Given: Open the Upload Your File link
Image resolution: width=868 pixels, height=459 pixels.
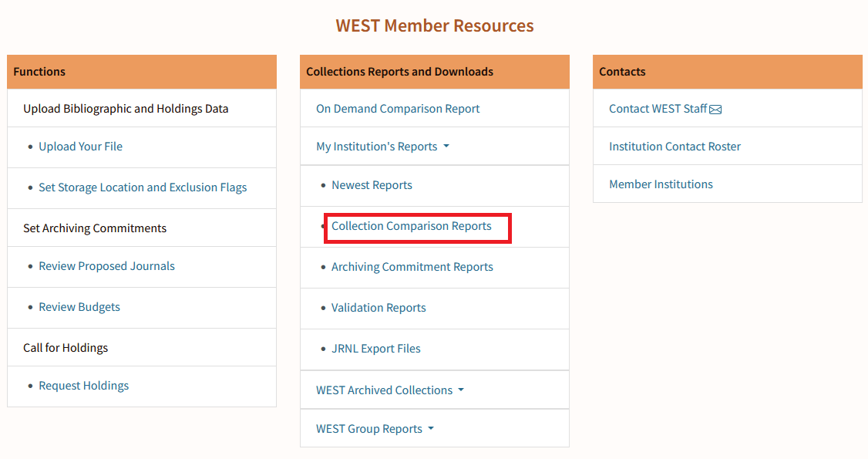Looking at the screenshot, I should 80,146.
